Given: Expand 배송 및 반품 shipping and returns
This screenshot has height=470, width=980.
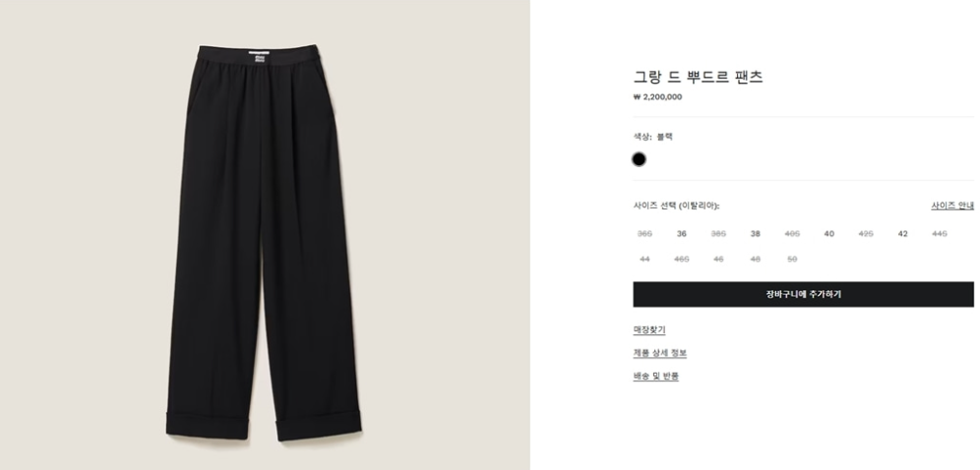Looking at the screenshot, I should [655, 376].
